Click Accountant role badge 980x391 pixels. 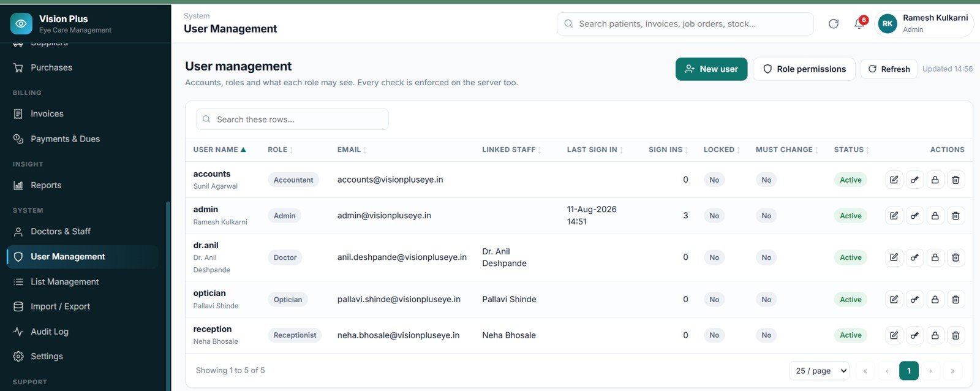click(x=293, y=180)
